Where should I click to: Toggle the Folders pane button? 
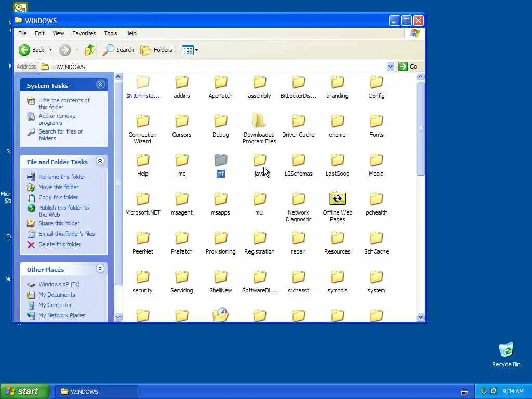[x=157, y=50]
